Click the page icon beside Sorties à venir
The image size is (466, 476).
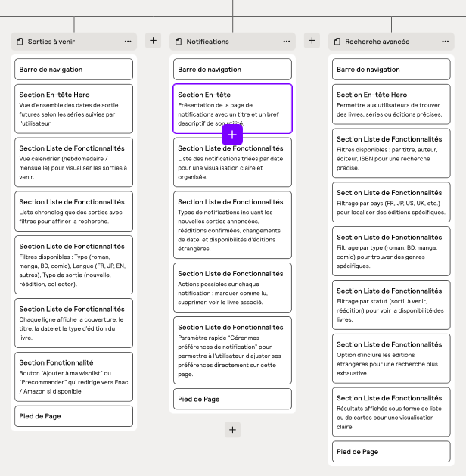(20, 42)
